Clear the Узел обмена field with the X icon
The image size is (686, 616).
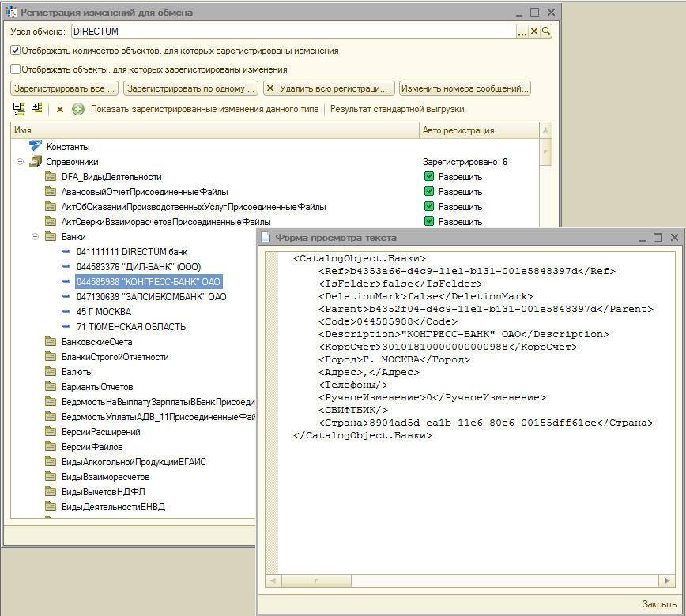pyautogui.click(x=534, y=32)
